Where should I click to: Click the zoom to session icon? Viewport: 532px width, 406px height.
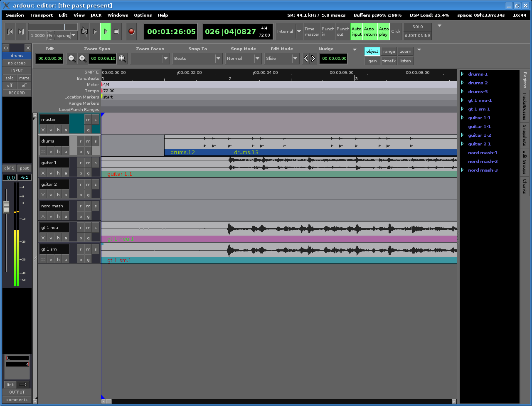point(122,59)
